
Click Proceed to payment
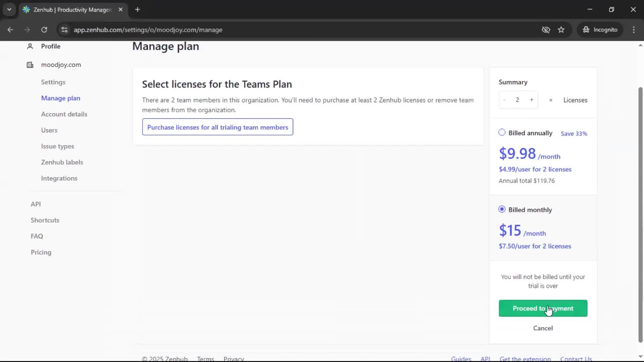(543, 308)
